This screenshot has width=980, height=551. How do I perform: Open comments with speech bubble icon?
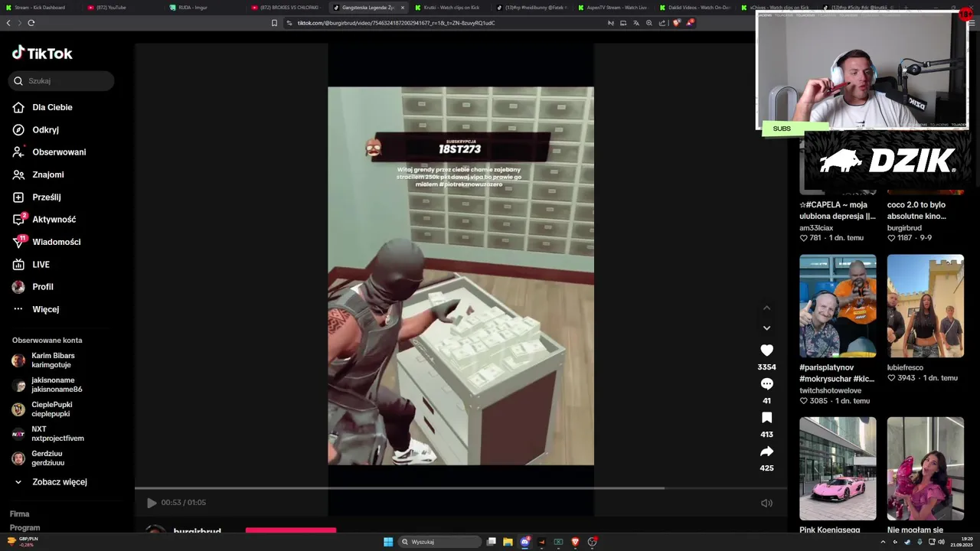point(766,383)
